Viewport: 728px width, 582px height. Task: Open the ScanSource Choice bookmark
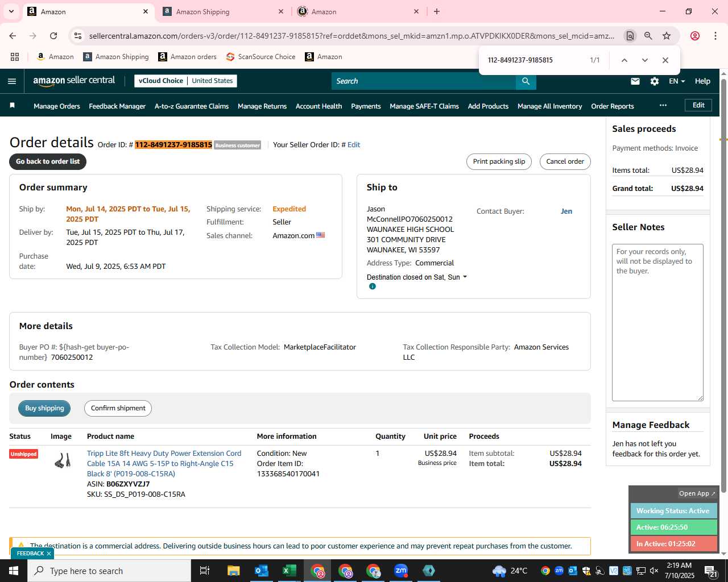pos(260,57)
